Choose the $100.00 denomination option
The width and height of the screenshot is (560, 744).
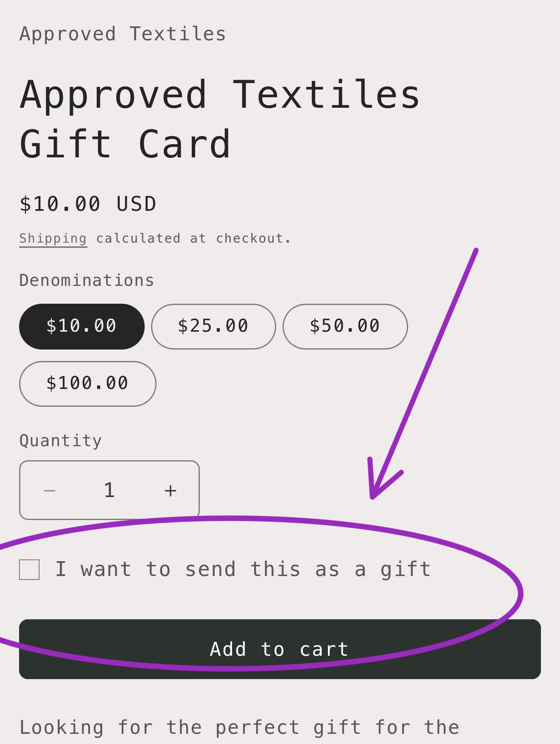[x=87, y=383]
